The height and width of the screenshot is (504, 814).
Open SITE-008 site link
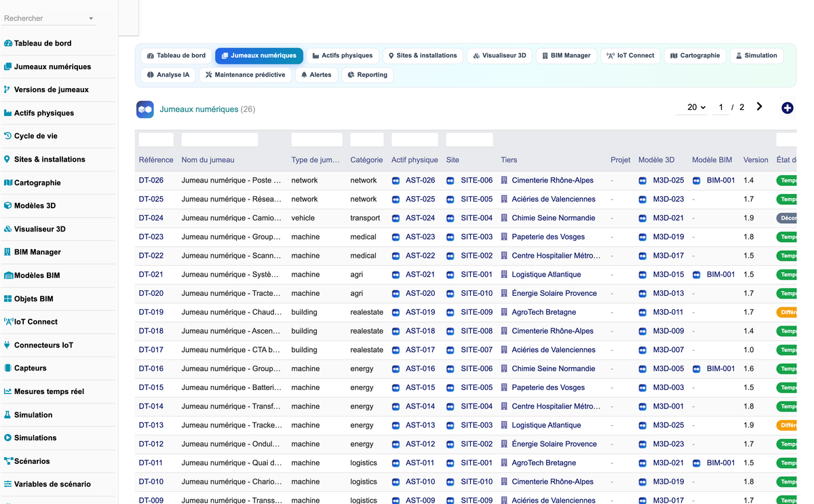coord(477,331)
